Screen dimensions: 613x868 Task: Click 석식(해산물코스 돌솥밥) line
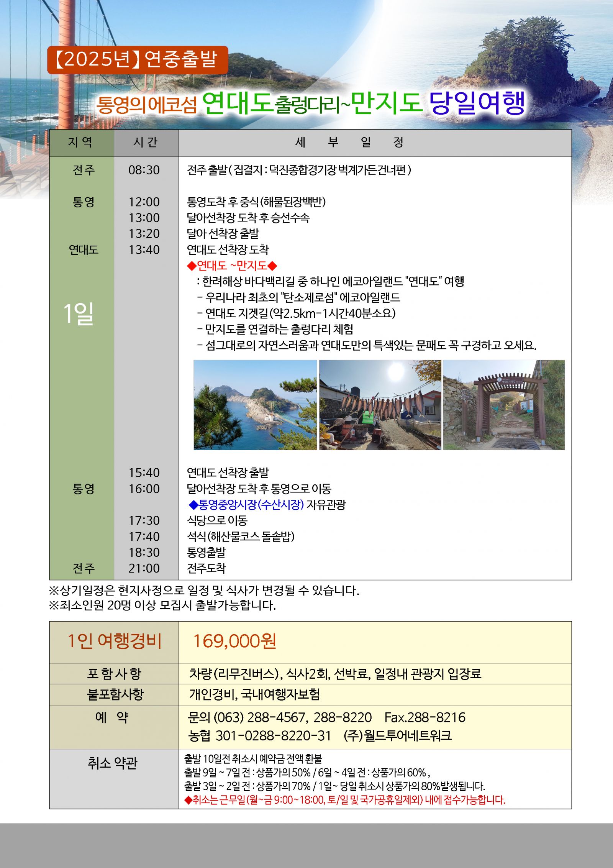[x=241, y=537]
